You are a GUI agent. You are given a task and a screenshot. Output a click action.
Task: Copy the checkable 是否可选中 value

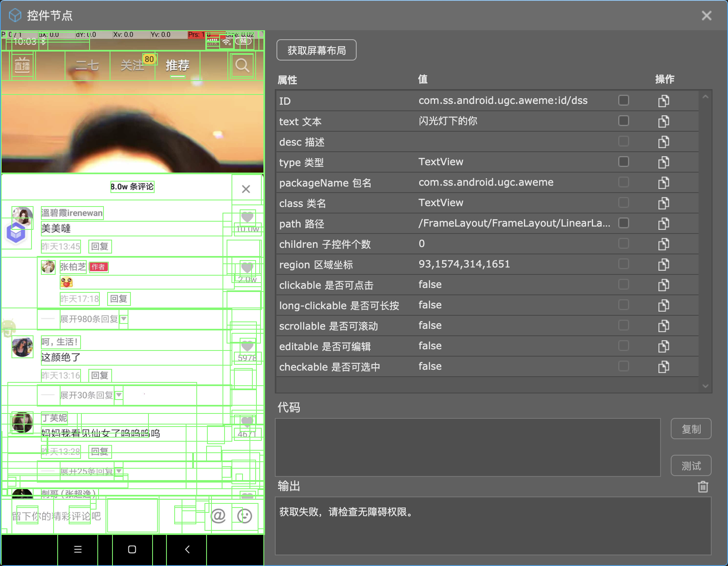click(663, 366)
